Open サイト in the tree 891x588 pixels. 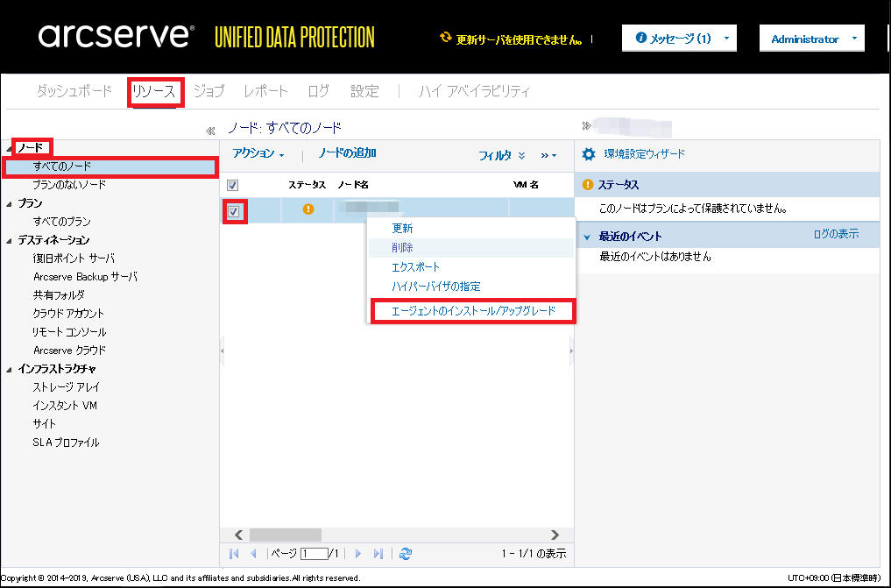[45, 424]
